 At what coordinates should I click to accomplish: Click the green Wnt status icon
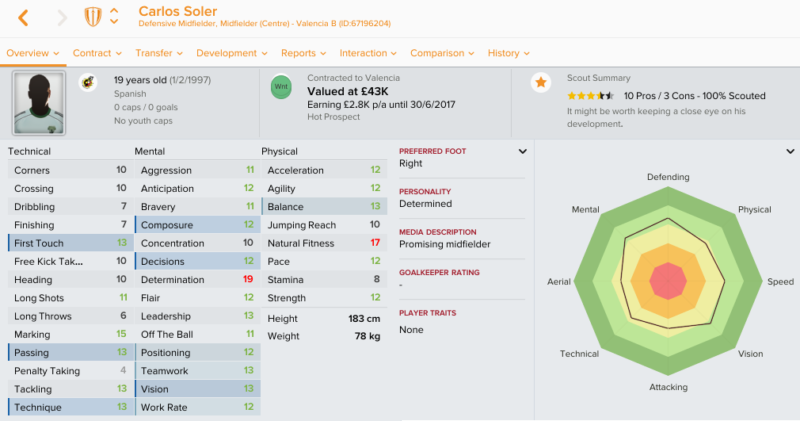click(x=281, y=87)
